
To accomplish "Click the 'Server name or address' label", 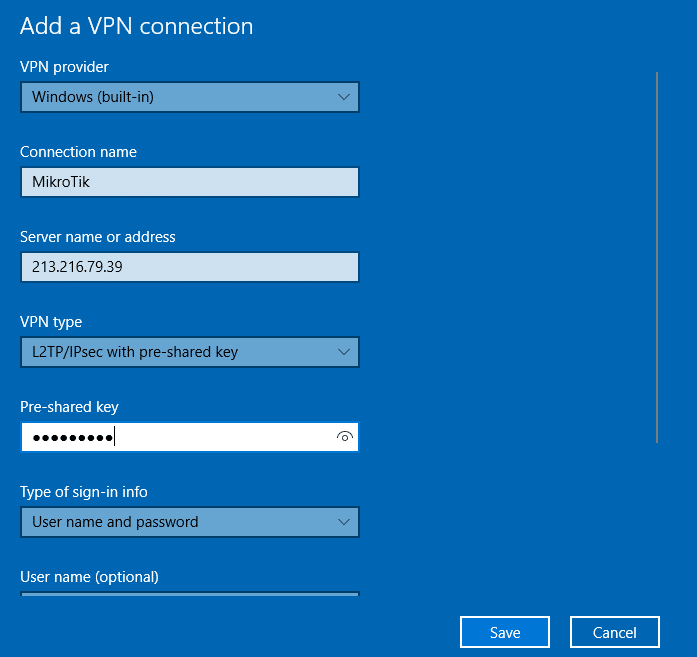I will click(98, 237).
